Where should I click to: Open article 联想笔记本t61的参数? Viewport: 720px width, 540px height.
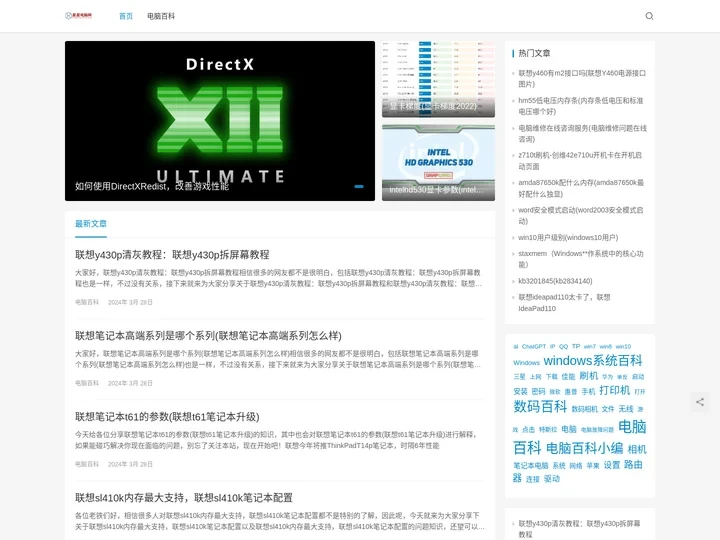167,416
